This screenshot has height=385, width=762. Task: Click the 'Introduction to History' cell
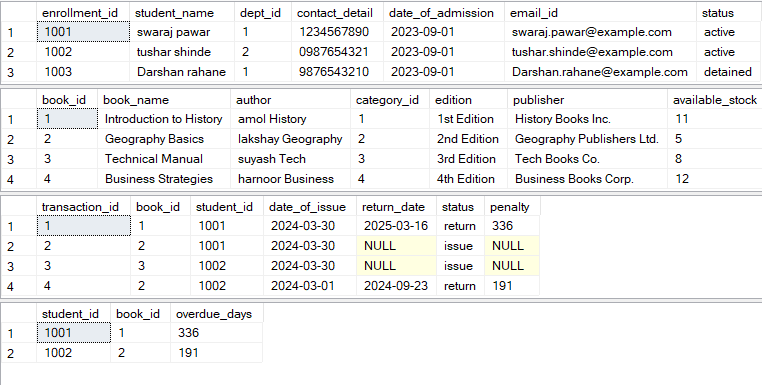click(164, 119)
